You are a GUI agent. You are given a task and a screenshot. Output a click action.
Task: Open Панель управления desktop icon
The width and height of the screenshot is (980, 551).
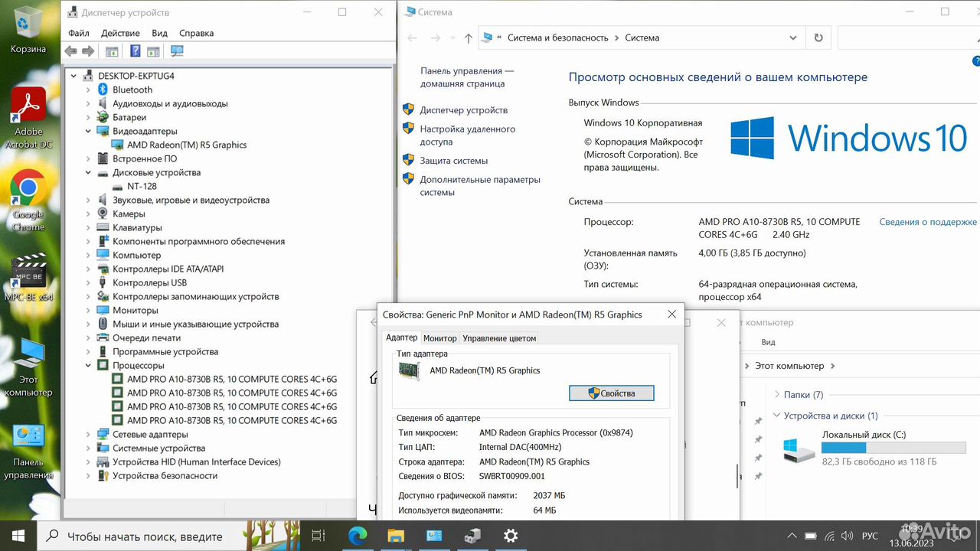pos(28,452)
